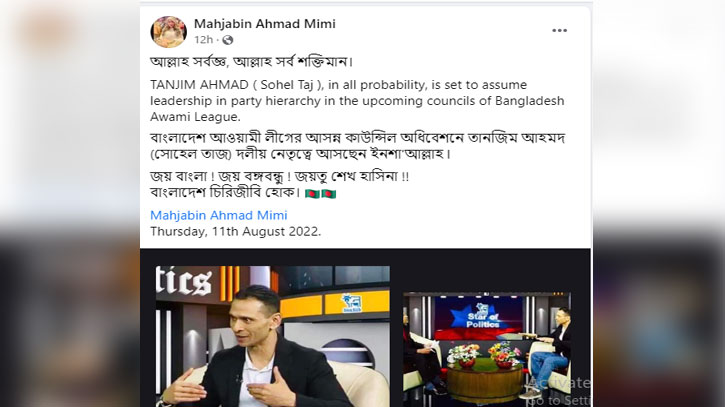Click the flower arrangement in studio photo
The width and height of the screenshot is (725, 407).
click(x=484, y=354)
